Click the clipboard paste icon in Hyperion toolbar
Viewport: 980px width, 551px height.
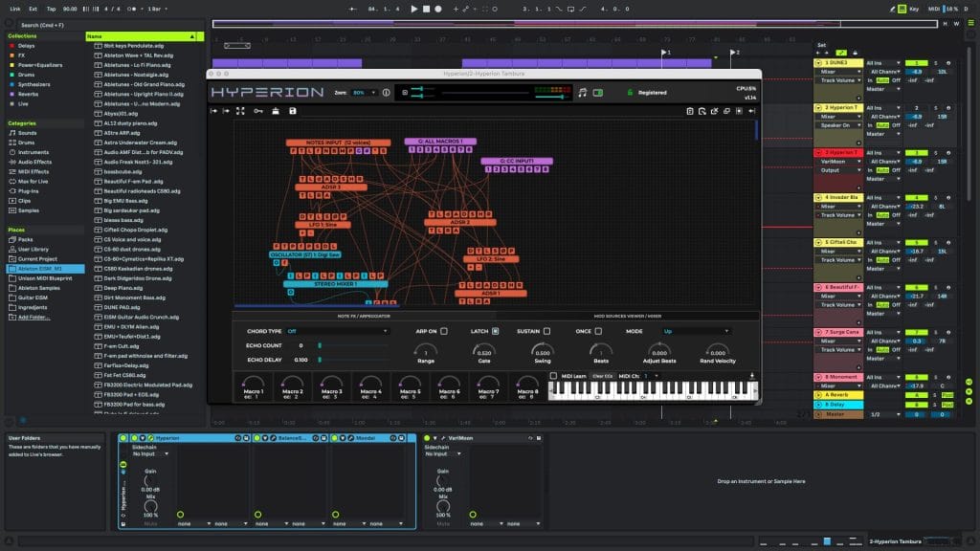coord(690,111)
